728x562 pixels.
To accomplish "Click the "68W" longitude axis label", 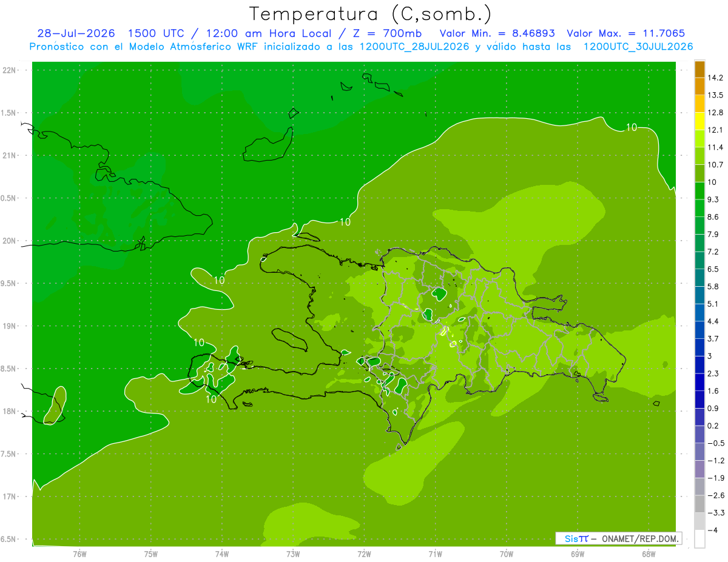I will coord(649,554).
